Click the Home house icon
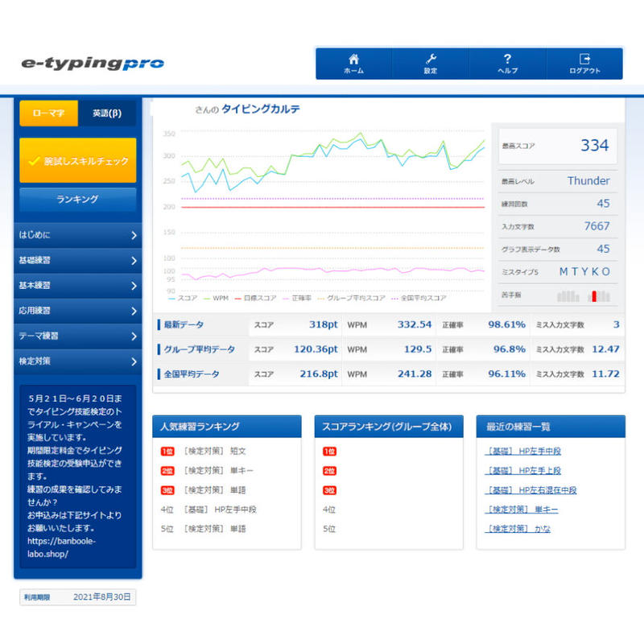The height and width of the screenshot is (644, 644). coord(353,59)
